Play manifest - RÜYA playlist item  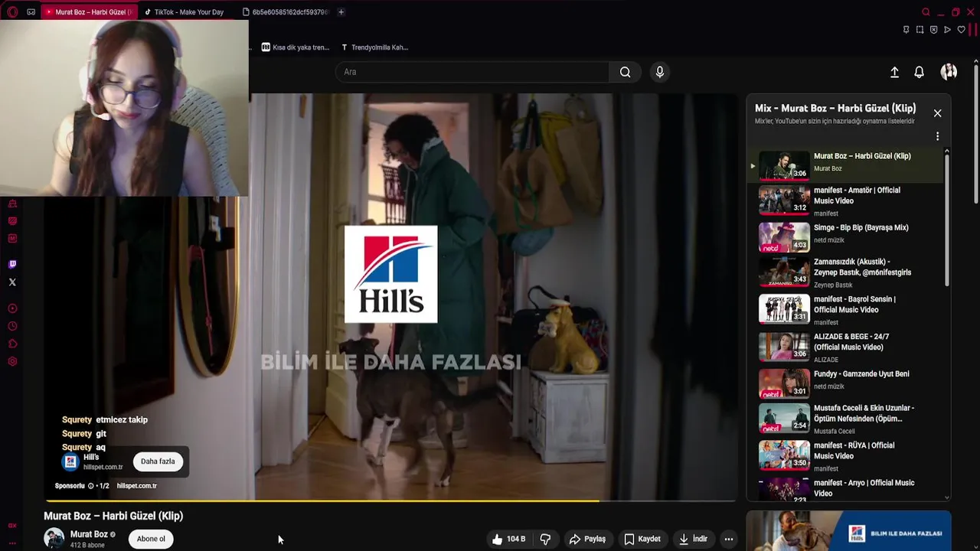pos(846,456)
